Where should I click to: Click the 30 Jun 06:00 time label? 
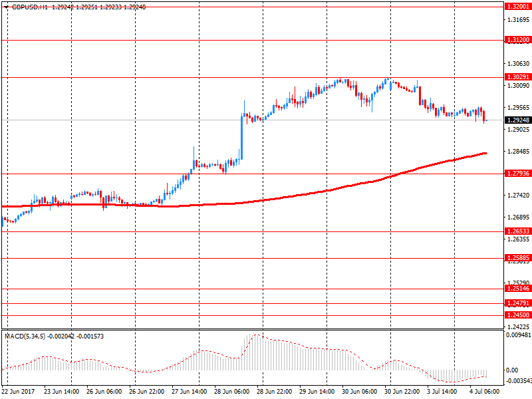click(x=359, y=392)
